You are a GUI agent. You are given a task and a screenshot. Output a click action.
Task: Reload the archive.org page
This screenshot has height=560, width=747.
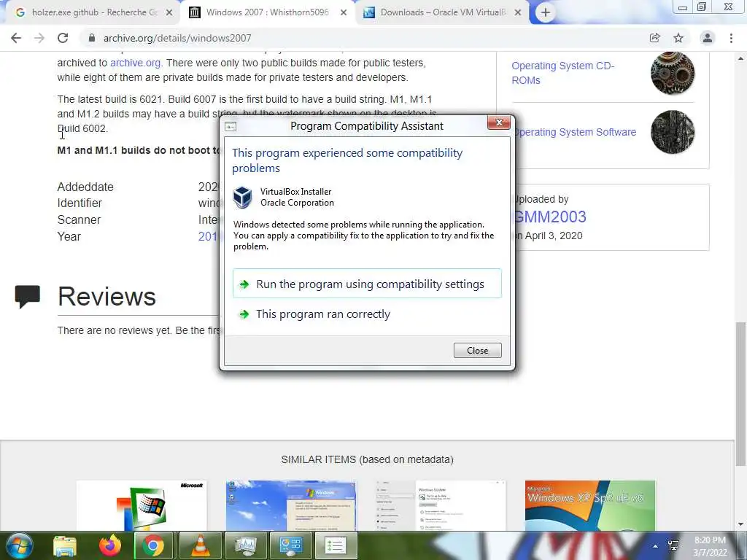[x=63, y=38]
